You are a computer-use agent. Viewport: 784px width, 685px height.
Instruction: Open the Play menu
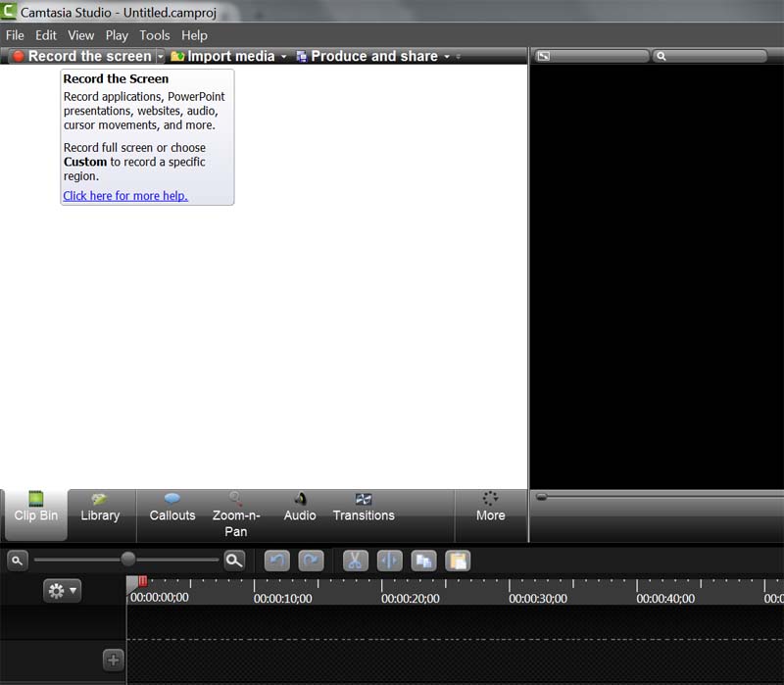click(117, 35)
